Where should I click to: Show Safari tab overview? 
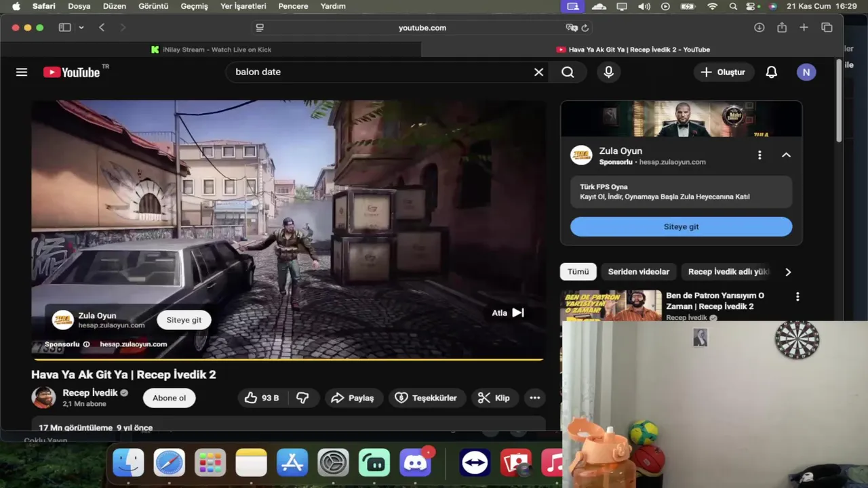(x=827, y=28)
